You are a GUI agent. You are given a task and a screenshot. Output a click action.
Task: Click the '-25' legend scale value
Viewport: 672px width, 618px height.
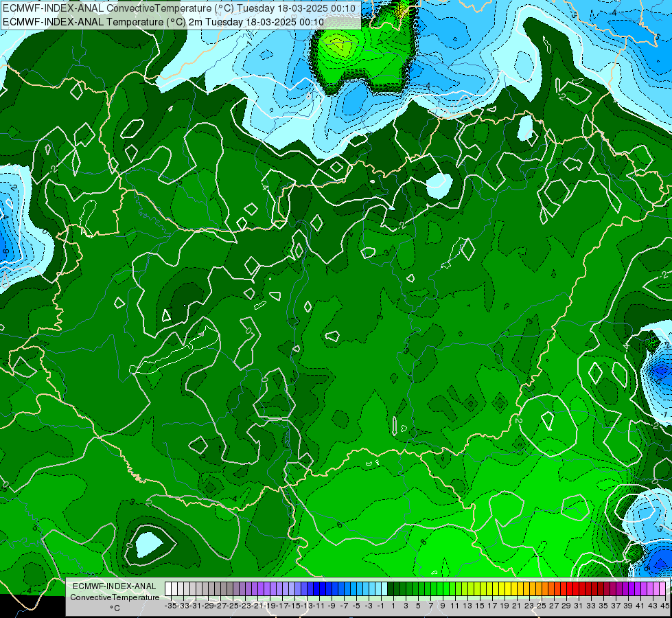click(x=233, y=606)
